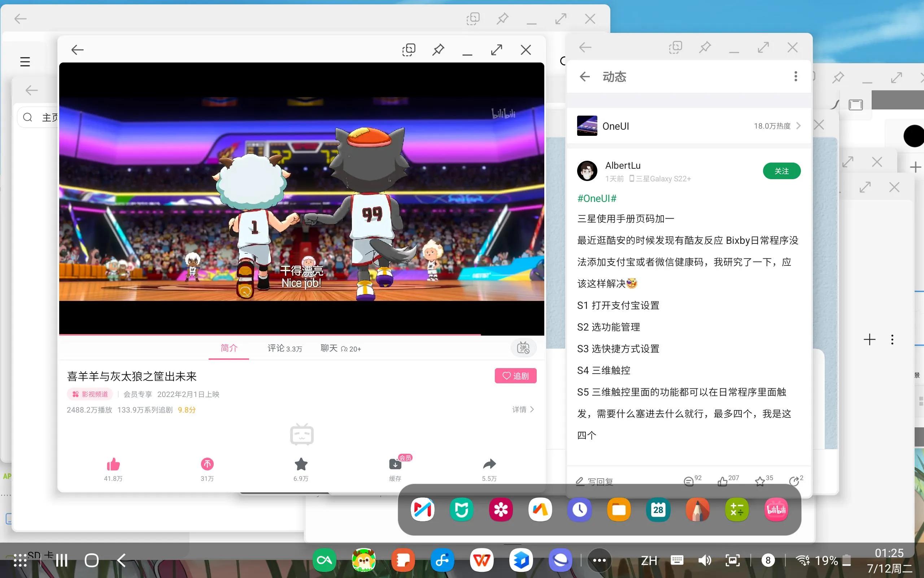Switch to the 评论 3.3万 tab
Screen dimensions: 924x578
[284, 348]
